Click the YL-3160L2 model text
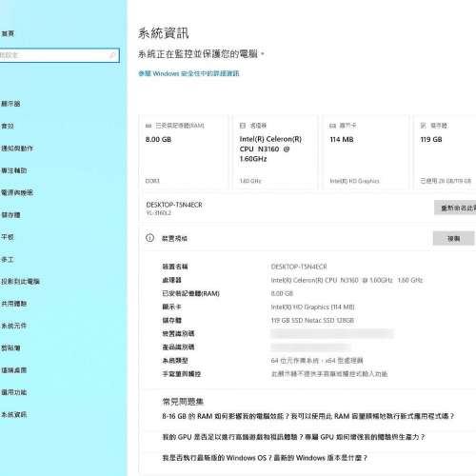 tap(158, 213)
